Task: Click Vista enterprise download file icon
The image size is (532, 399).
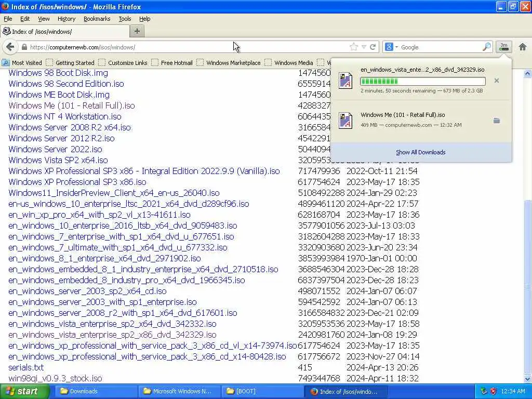Action: 345,81
